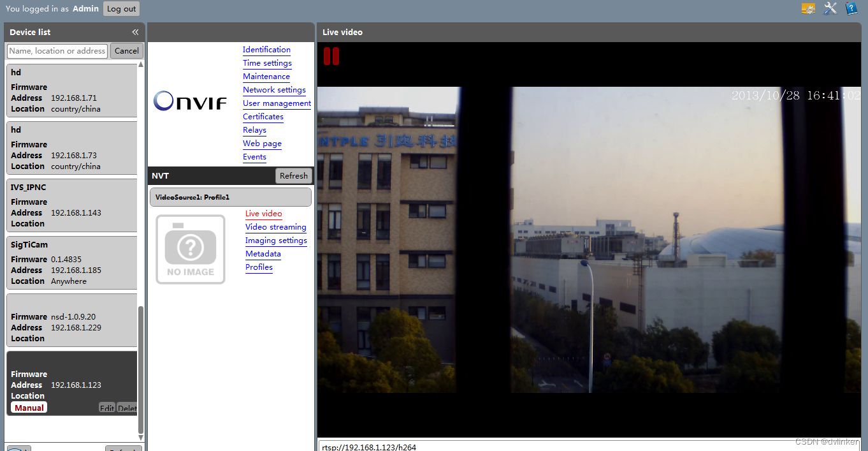Open the Events page
Screen dimensions: 868x451
point(254,157)
